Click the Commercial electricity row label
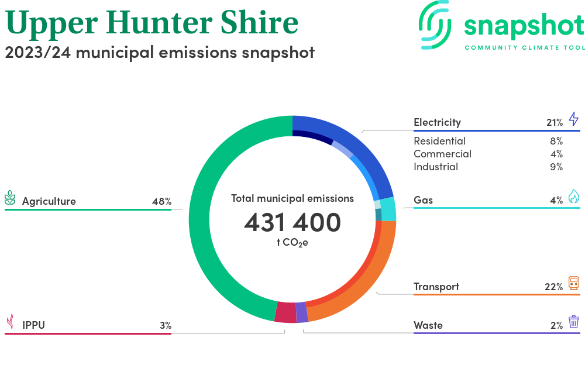 [x=442, y=154]
